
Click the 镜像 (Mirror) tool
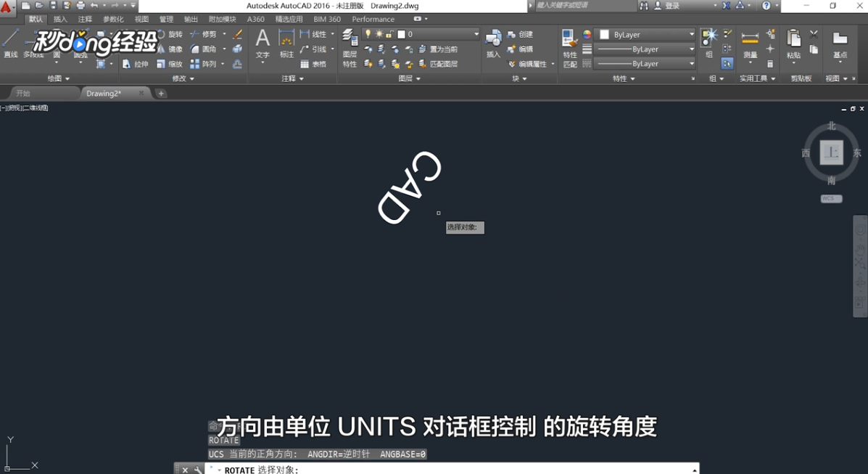[x=175, y=49]
